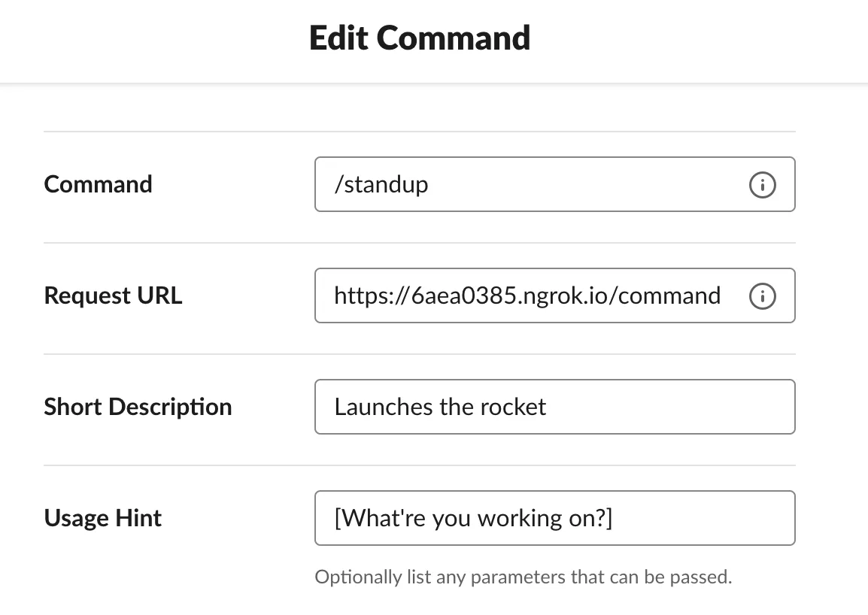Click the "Short Description" field label

pos(138,407)
